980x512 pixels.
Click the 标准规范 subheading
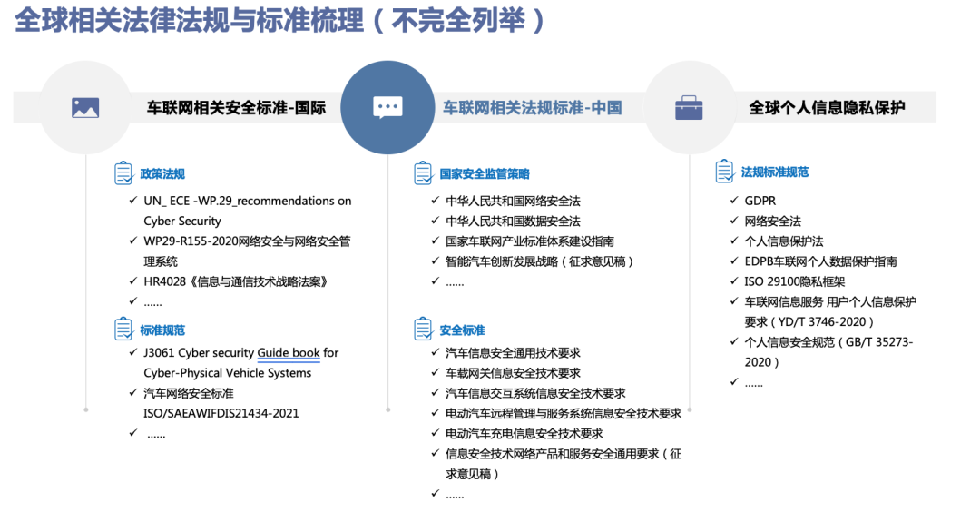(x=162, y=330)
